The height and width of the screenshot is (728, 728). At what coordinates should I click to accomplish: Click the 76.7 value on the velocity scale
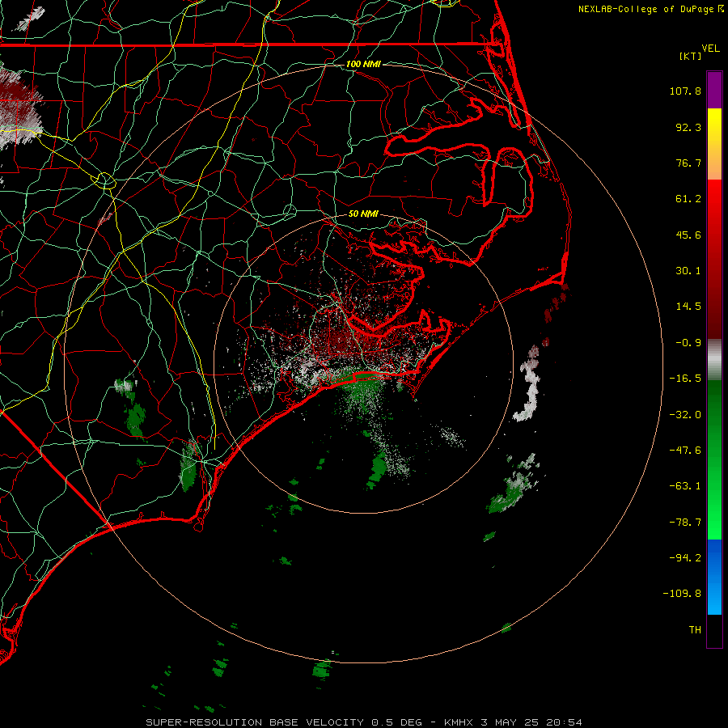point(688,163)
